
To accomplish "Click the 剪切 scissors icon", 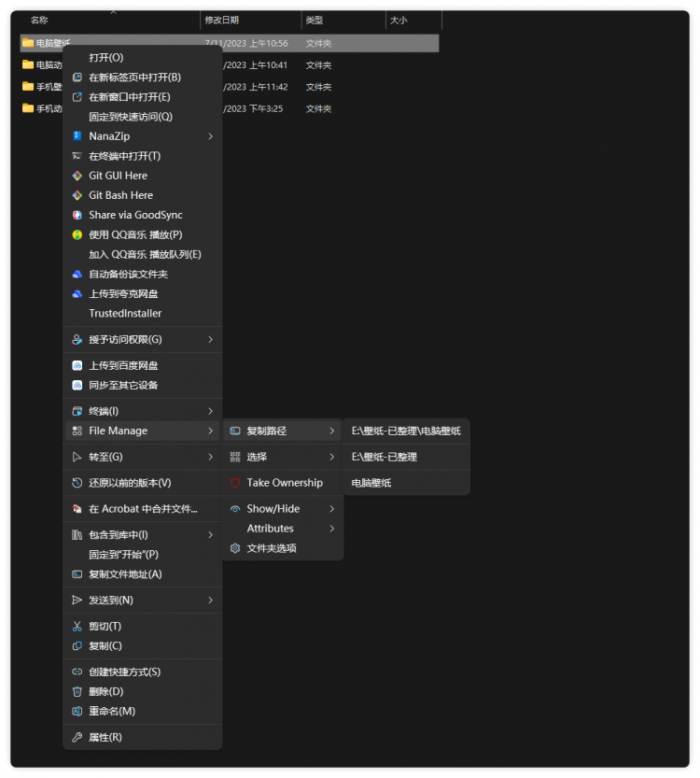I will coord(78,626).
